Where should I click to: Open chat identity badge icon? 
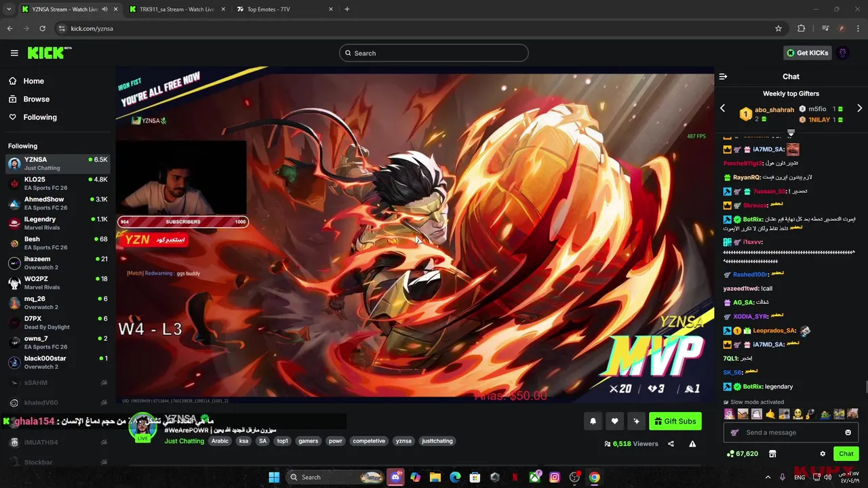click(x=734, y=432)
